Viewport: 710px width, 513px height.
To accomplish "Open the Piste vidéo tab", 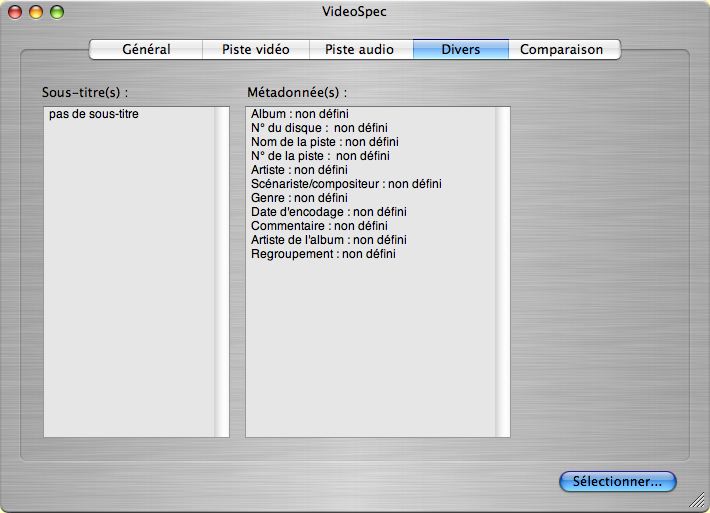I will pyautogui.click(x=256, y=49).
